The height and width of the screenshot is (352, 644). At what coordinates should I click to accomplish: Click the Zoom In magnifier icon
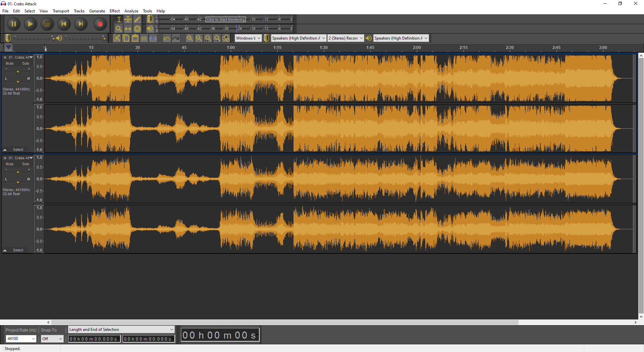tap(190, 38)
